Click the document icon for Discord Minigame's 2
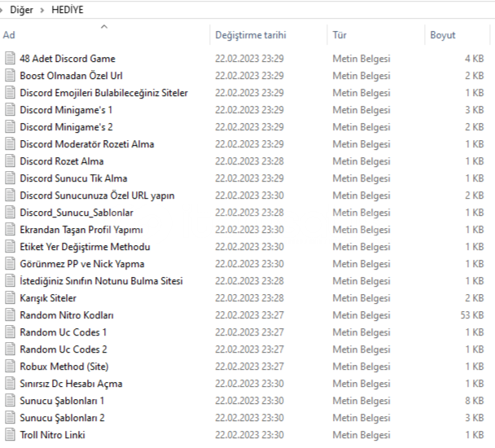Viewport: 495px width, 448px height. click(10, 127)
